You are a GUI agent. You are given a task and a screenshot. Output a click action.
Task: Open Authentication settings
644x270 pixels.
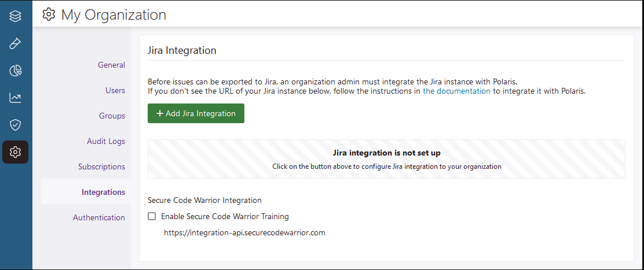coord(98,217)
